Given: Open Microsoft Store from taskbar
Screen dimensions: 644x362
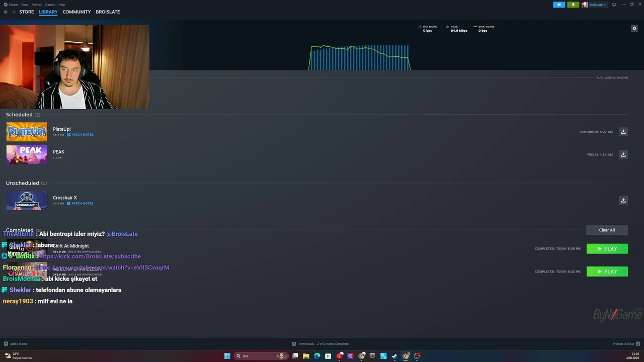Looking at the screenshot, I should click(x=328, y=356).
